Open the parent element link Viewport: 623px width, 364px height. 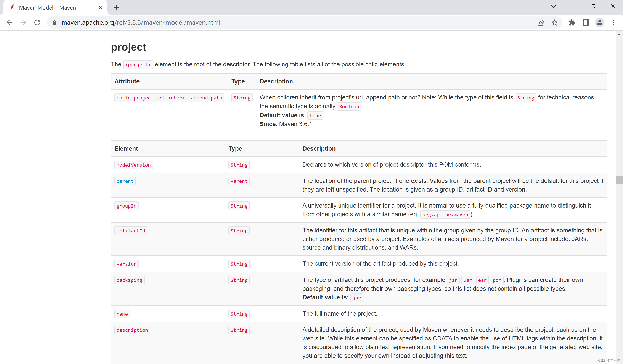[x=125, y=181]
